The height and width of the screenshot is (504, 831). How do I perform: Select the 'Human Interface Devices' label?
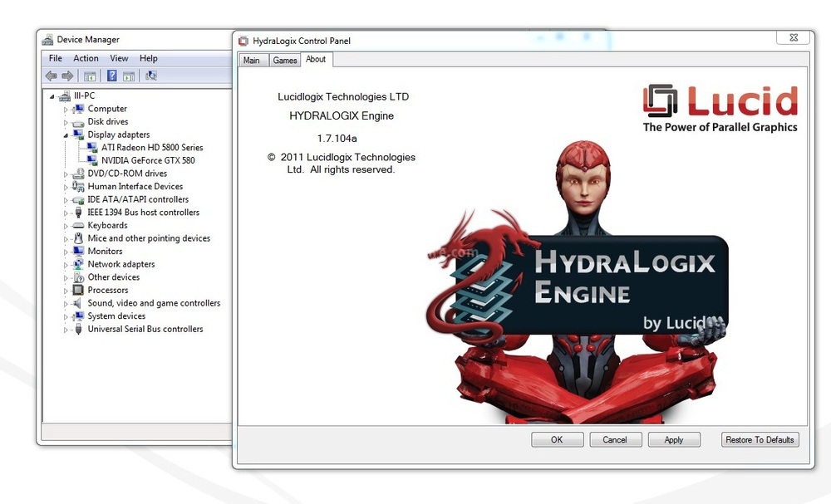(x=135, y=186)
